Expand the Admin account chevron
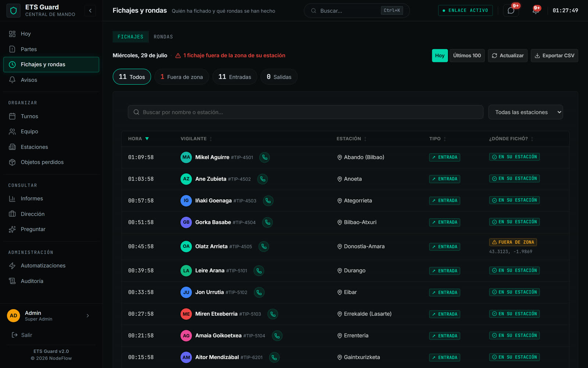The width and height of the screenshot is (588, 368). 88,316
